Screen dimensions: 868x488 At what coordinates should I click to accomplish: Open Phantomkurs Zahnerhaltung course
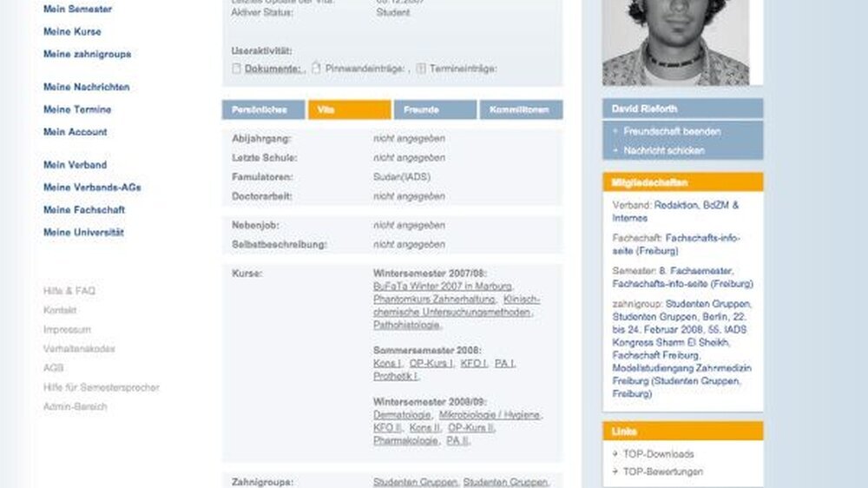pyautogui.click(x=434, y=299)
